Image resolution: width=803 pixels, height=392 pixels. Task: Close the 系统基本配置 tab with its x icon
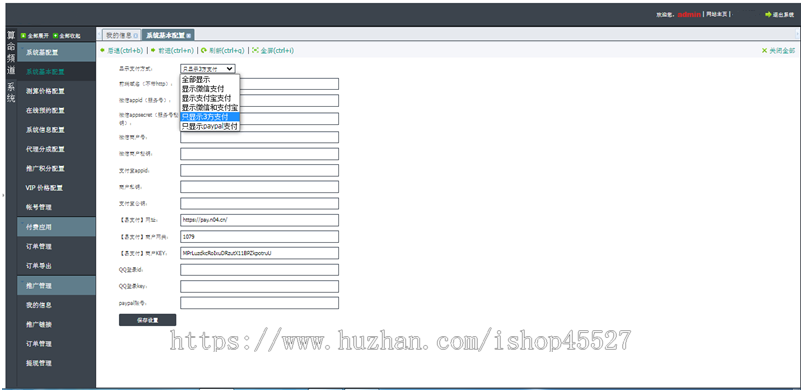(188, 35)
